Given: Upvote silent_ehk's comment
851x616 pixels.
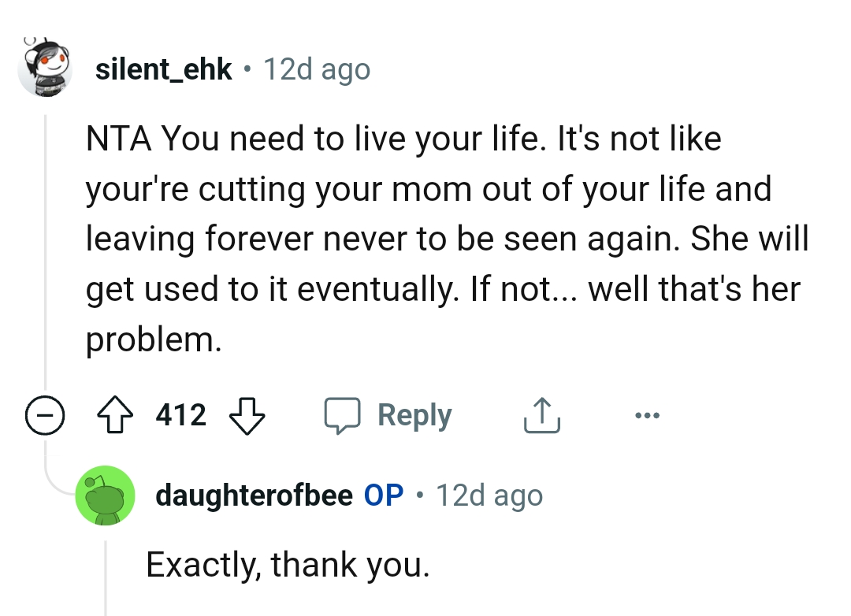Looking at the screenshot, I should pos(115,415).
